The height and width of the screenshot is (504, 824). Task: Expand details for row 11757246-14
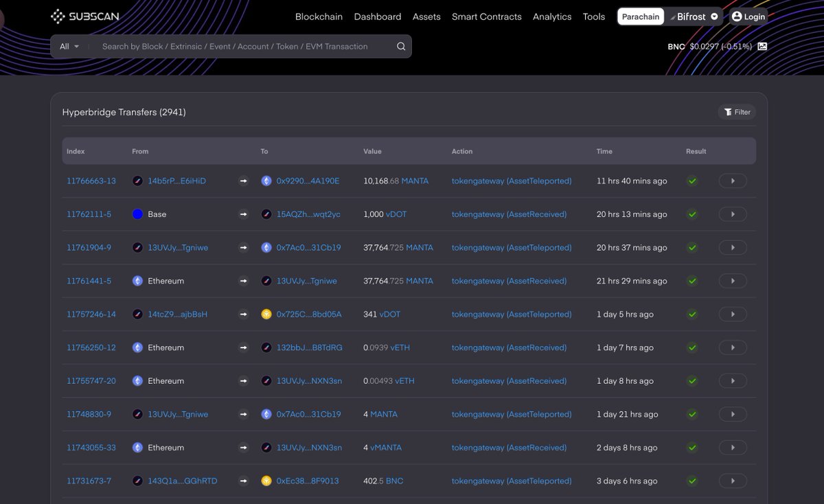click(733, 314)
